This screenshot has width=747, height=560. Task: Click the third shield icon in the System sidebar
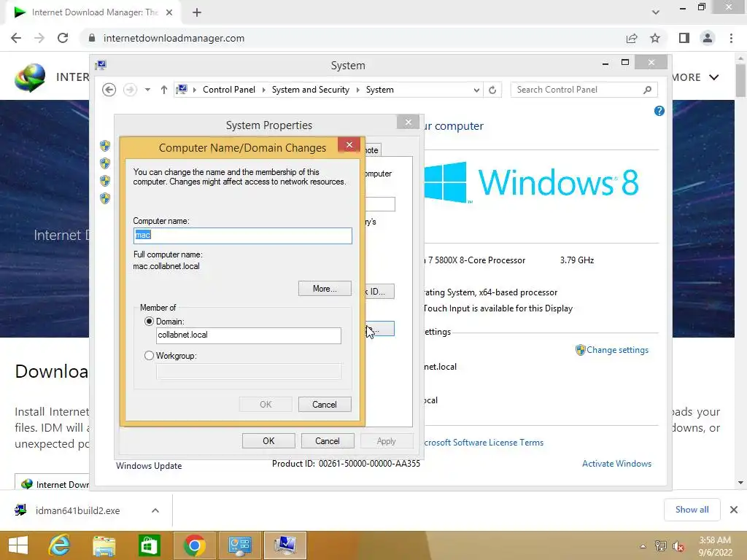click(x=105, y=181)
